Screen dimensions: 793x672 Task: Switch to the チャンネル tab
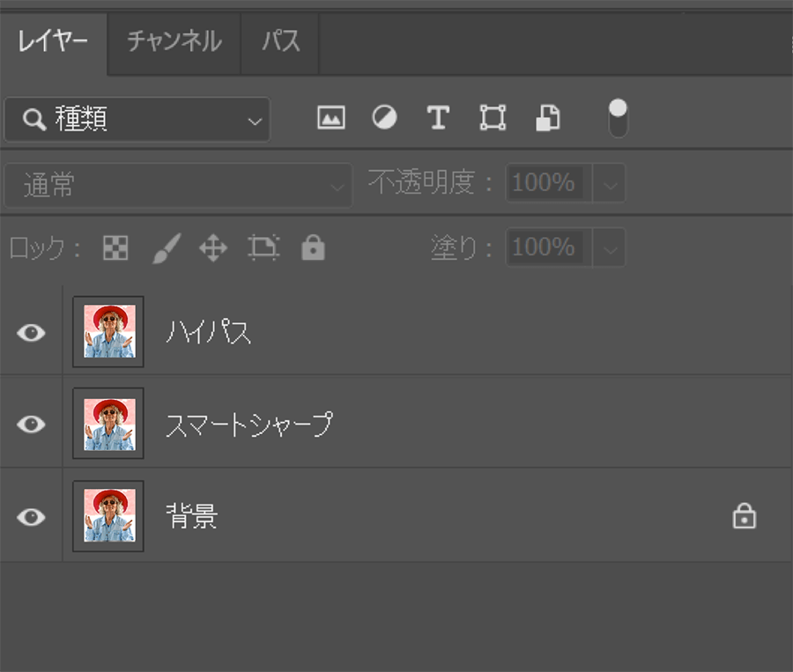coord(174,41)
